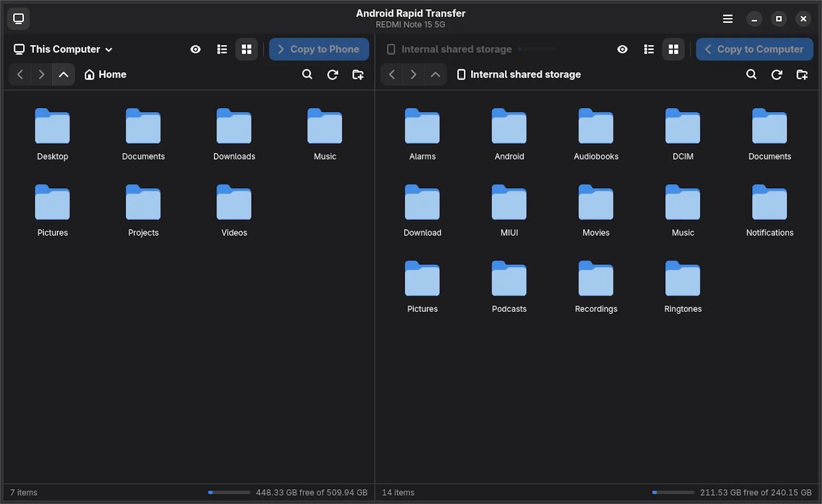Go forward in phone pane
This screenshot has height=504, width=822.
coord(413,74)
